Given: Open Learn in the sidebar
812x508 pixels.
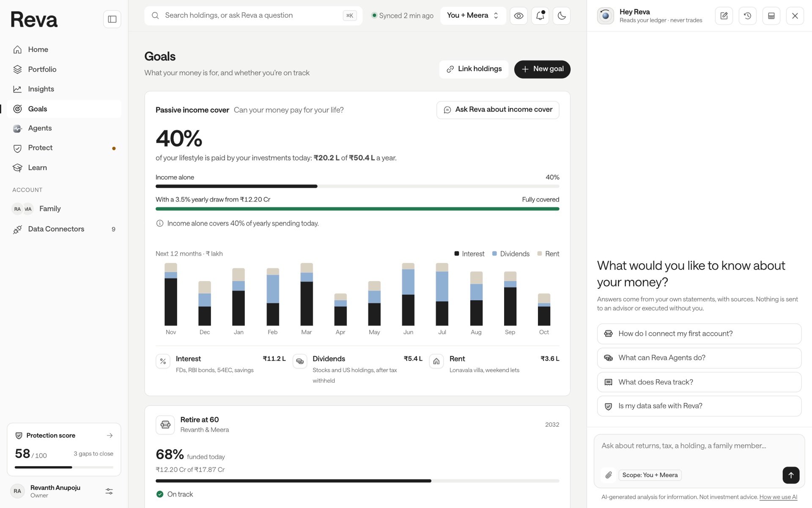Looking at the screenshot, I should click(x=64, y=168).
